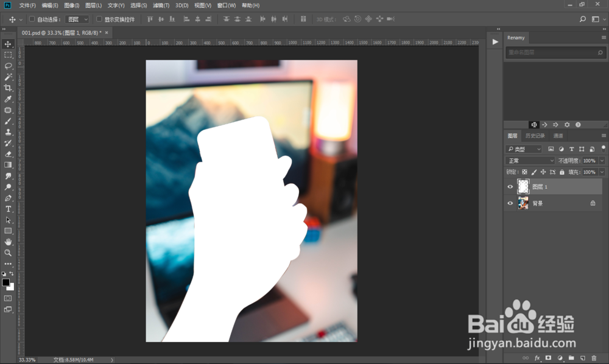Open Renamy help question mark icon
The image size is (609, 364).
pyautogui.click(x=578, y=125)
